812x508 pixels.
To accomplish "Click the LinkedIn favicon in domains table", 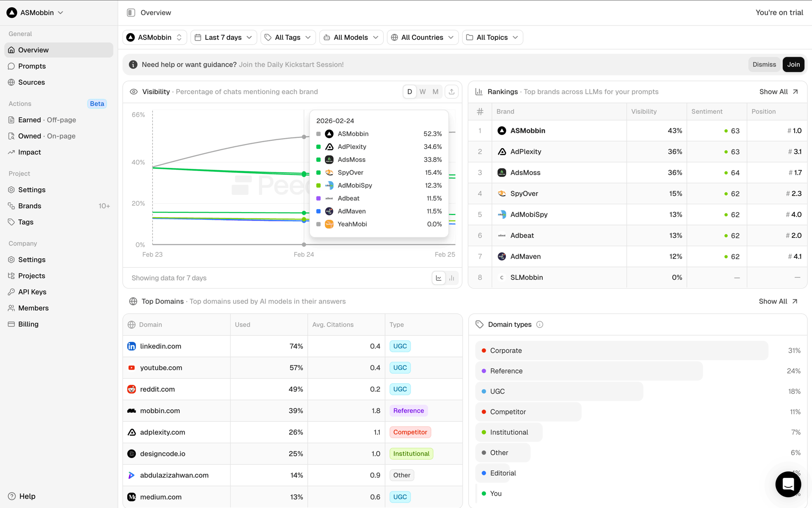I will 132,346.
